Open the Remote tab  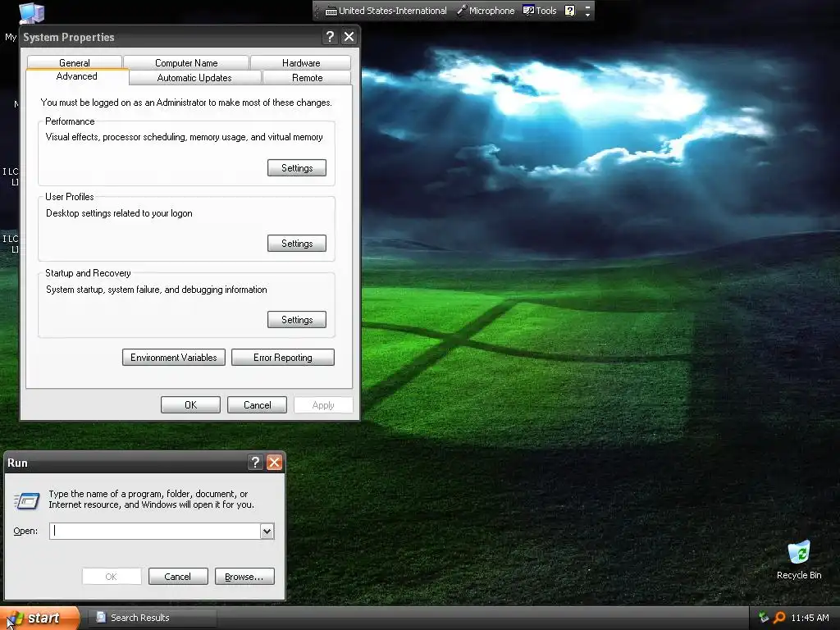click(x=307, y=78)
